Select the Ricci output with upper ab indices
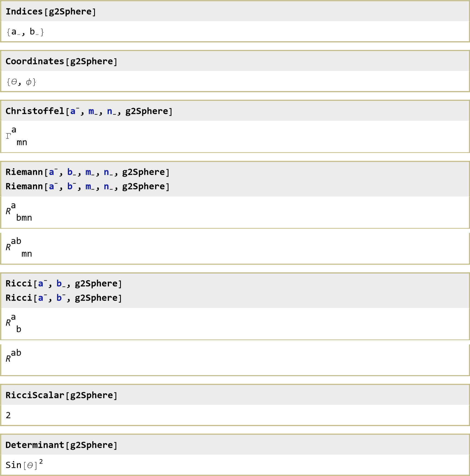The height and width of the screenshot is (476, 470). pos(13,356)
